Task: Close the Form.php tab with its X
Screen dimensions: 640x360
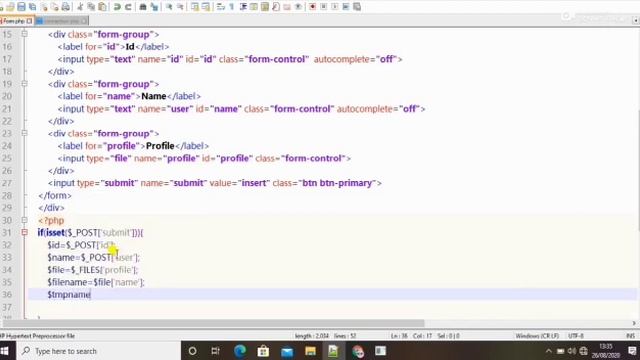Action: 29,21
